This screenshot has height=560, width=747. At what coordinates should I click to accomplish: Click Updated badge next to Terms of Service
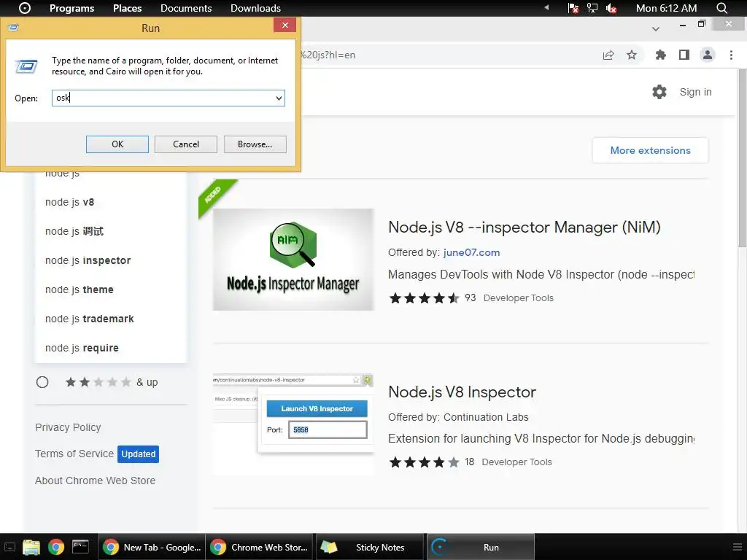pyautogui.click(x=138, y=454)
